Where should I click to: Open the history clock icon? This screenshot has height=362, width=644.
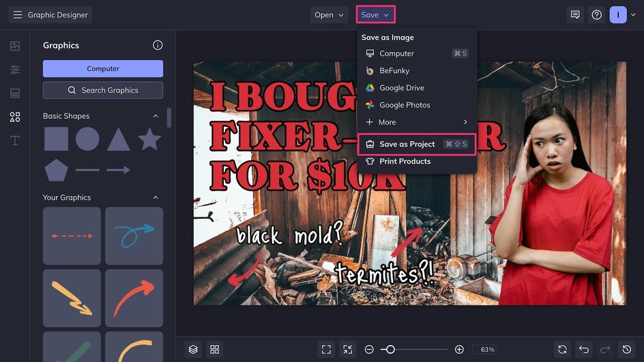(627, 349)
